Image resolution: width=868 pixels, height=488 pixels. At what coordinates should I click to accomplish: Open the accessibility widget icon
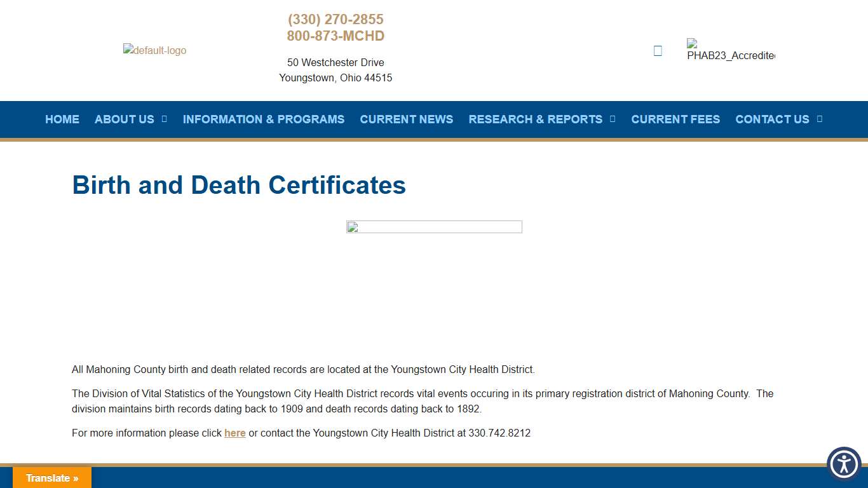[844, 464]
